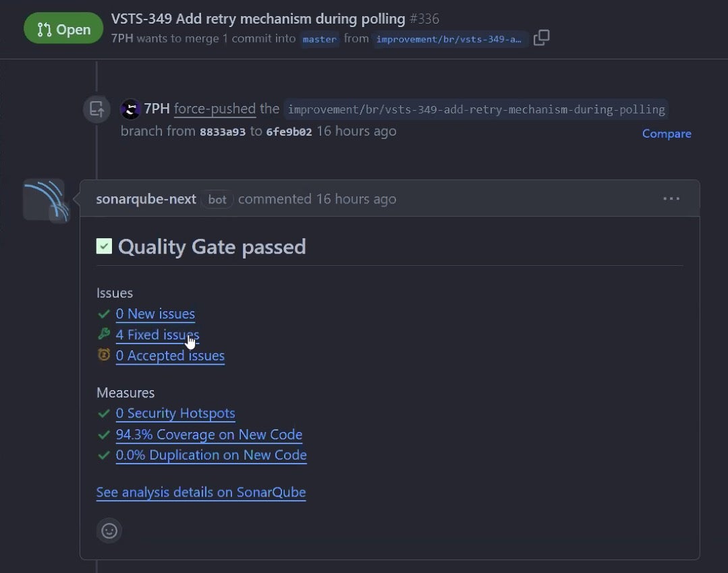Viewport: 728px width, 573px height.
Task: Click the clock icon beside Accepted issues
Action: (x=103, y=355)
